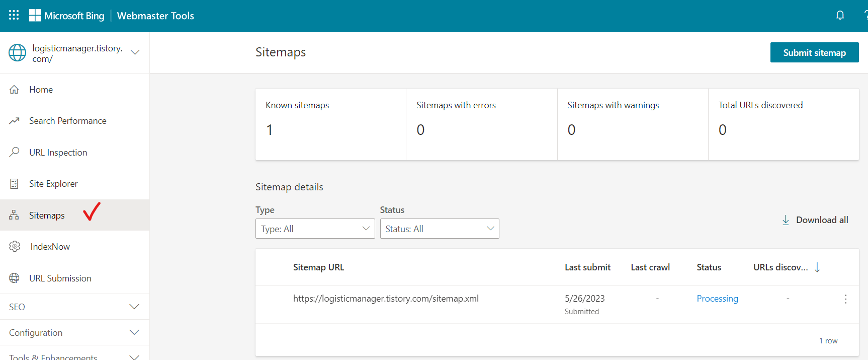Open the app launcher grid icon
Image resolution: width=868 pixels, height=360 pixels.
[x=14, y=15]
